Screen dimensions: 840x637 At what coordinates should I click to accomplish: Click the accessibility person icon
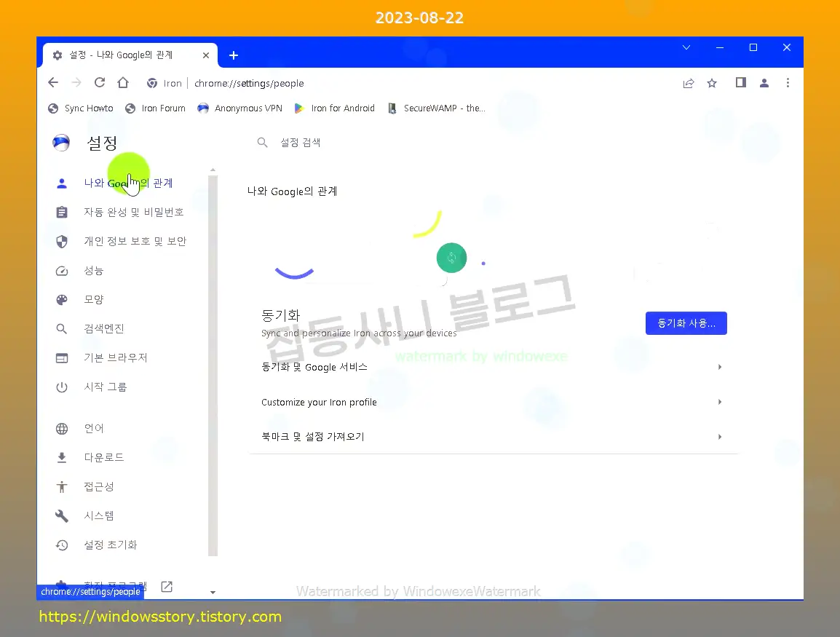(x=62, y=486)
